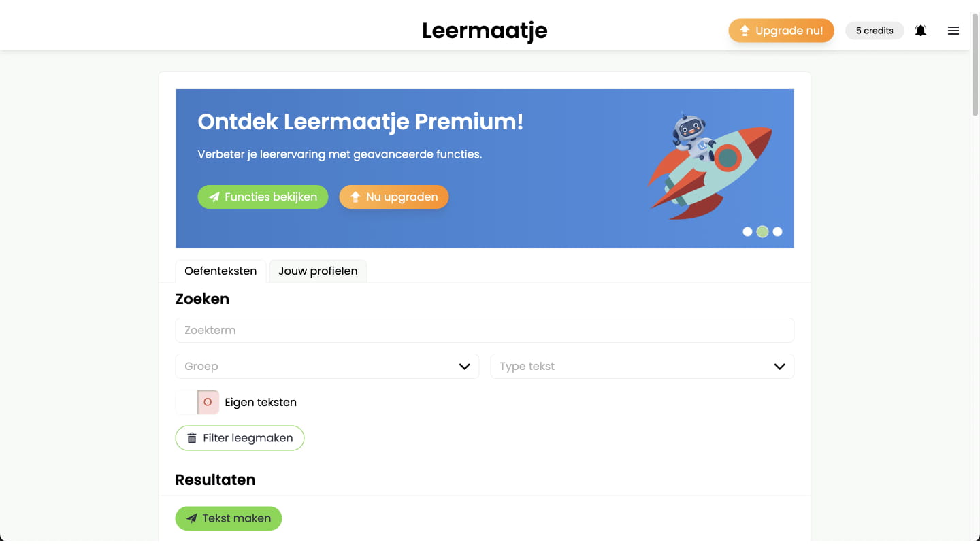Screen dimensions: 980x553
Task: Select the first banner carousel dot
Action: point(747,232)
